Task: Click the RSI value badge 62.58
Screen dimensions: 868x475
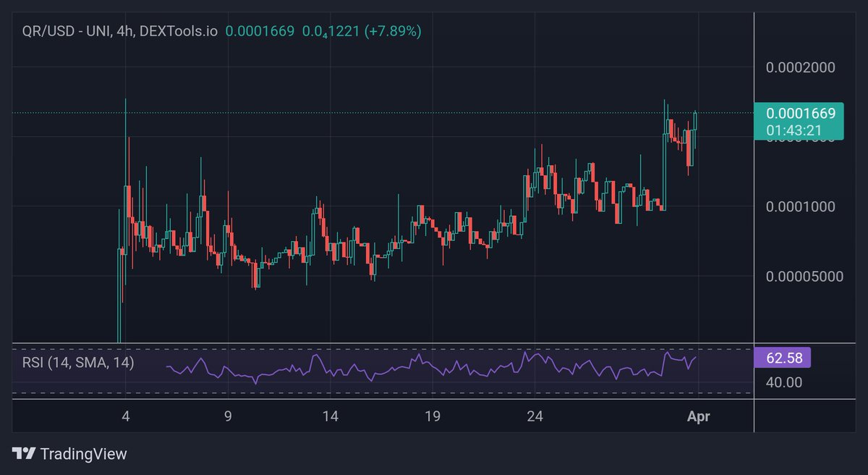Action: coord(784,357)
